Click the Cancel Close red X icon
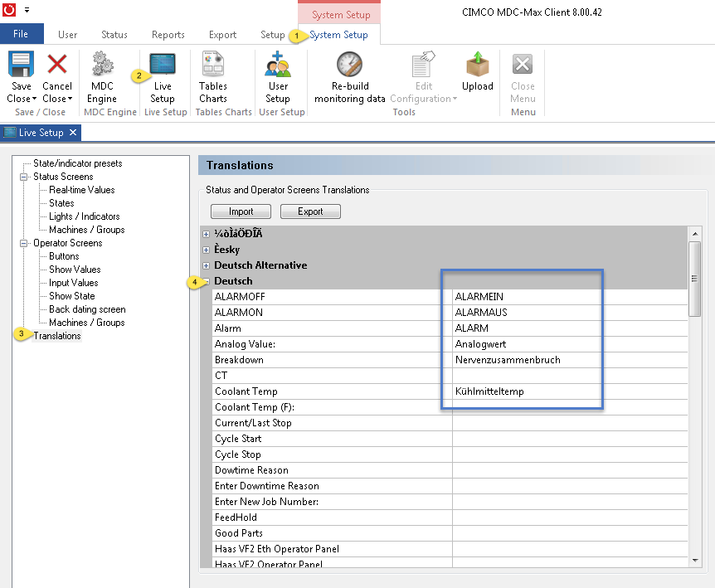 [57, 64]
